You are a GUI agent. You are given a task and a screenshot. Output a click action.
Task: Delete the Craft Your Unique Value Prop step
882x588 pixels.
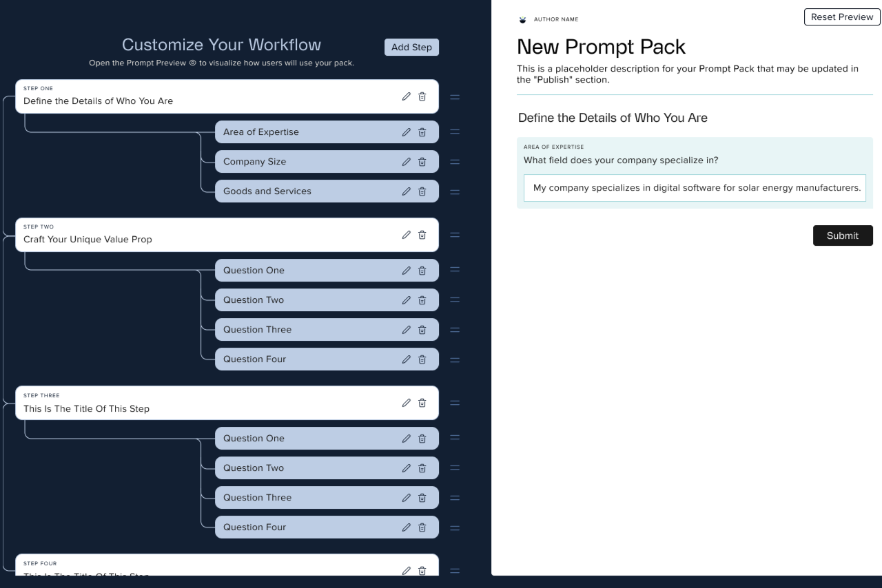(422, 235)
